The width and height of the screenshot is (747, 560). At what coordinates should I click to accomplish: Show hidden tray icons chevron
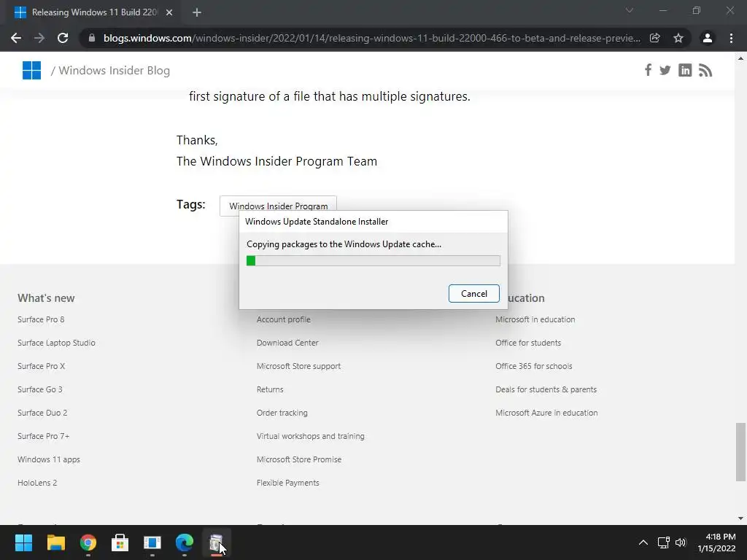643,542
